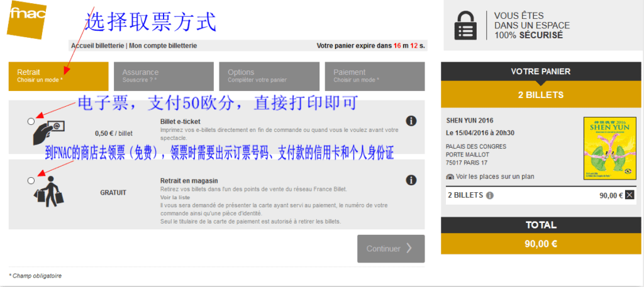Viewport: 644px width, 287px height.
Task: Open Accueil billetterie link
Action: (97, 46)
